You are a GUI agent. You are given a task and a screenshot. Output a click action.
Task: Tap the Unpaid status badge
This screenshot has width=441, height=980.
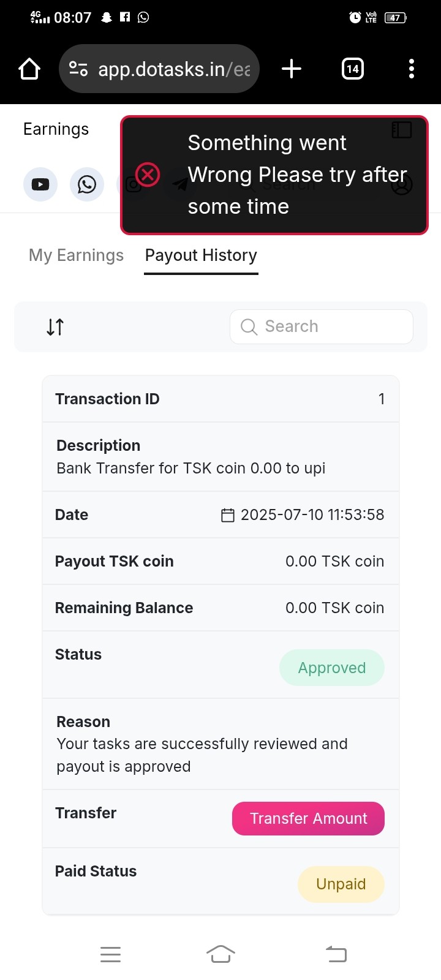pos(341,884)
